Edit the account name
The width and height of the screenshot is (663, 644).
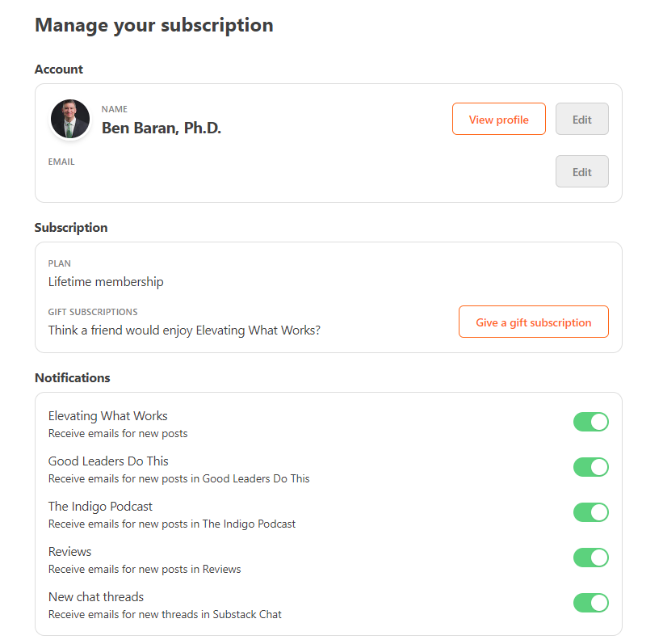click(x=581, y=119)
